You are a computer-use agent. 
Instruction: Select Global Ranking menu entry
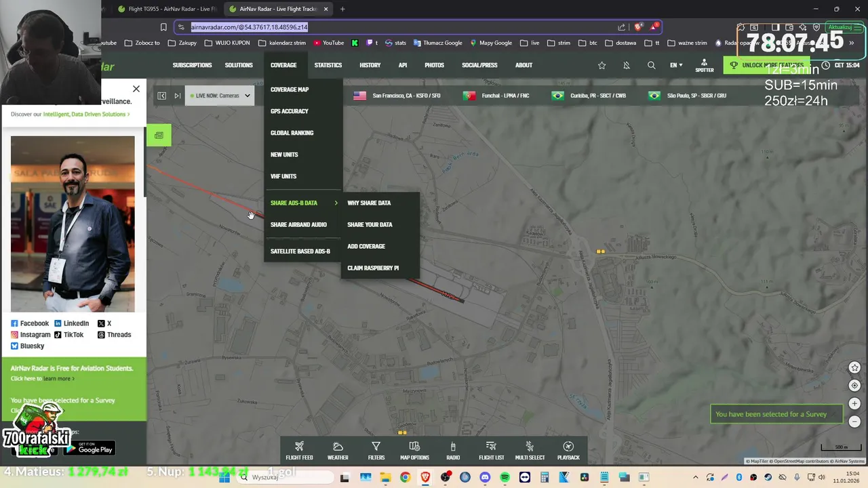coord(292,133)
